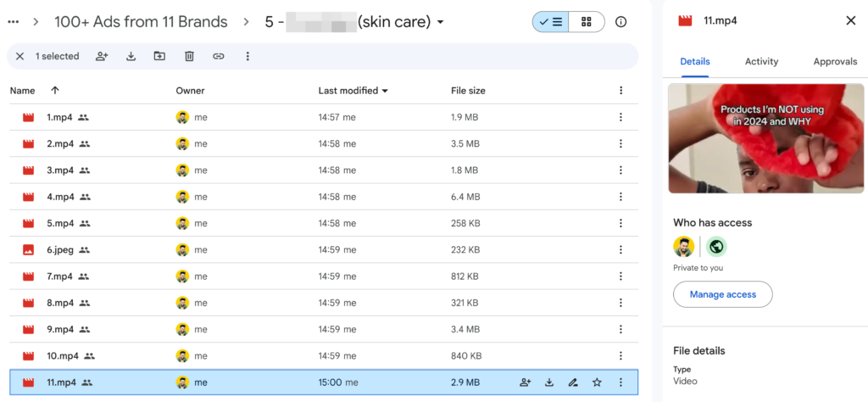Viewport: 868px width, 402px height.
Task: Switch to the Details tab
Action: [x=695, y=61]
